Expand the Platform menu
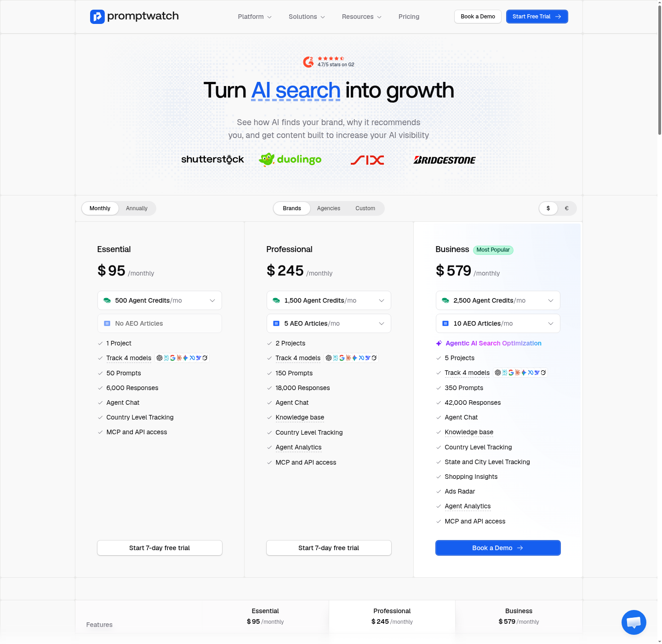662x644 pixels. point(255,17)
